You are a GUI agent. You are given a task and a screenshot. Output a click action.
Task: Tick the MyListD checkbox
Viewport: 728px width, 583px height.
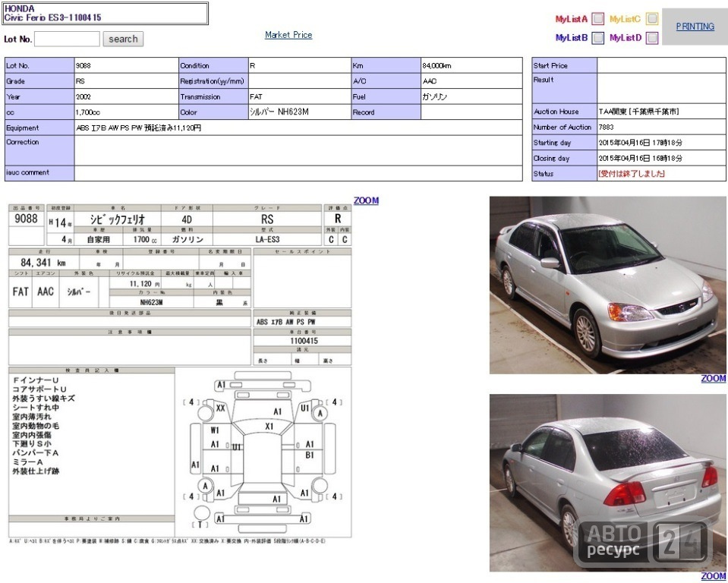pyautogui.click(x=652, y=38)
